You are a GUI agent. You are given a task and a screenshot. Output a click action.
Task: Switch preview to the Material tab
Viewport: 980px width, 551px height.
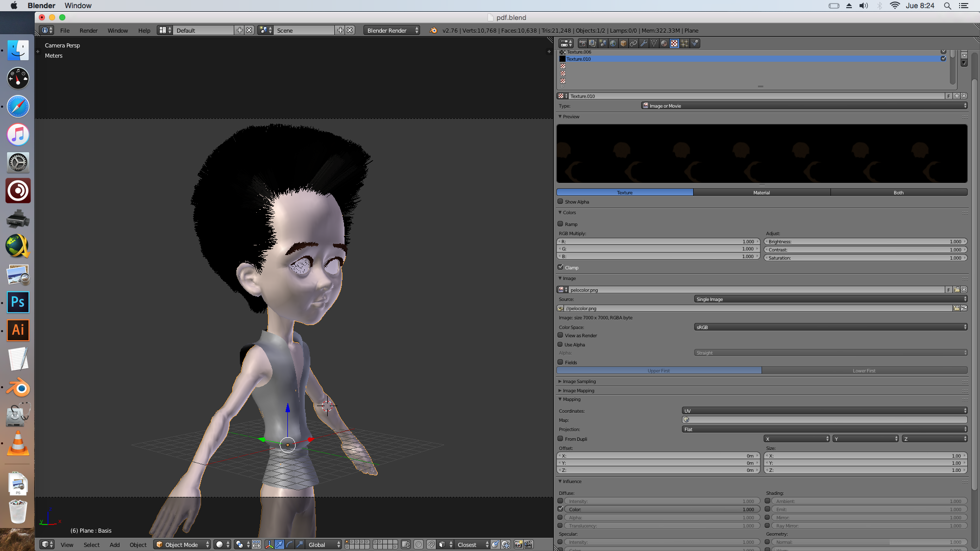[762, 192]
